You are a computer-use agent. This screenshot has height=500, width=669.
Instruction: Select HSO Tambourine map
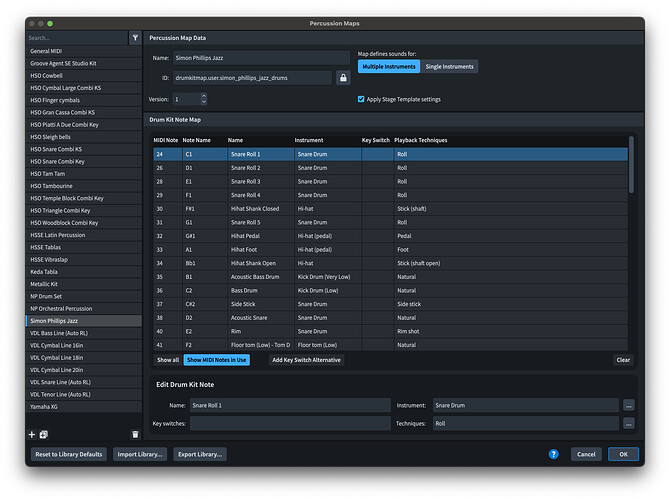84,186
